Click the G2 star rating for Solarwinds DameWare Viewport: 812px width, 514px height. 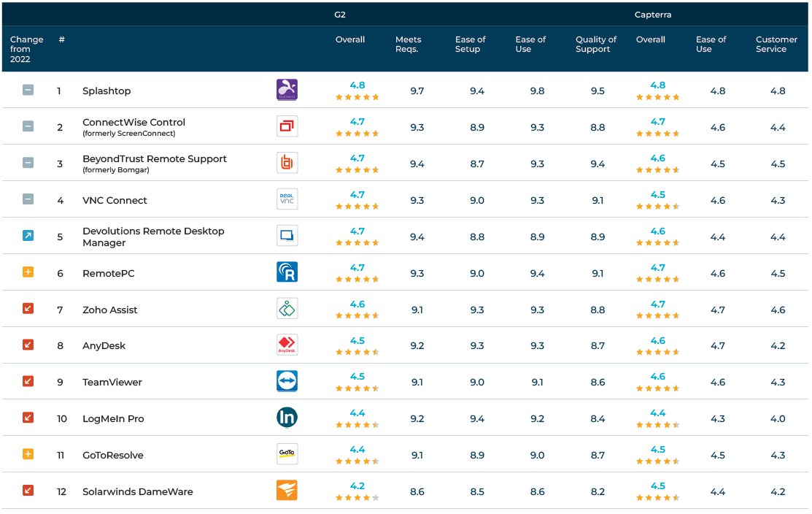coord(357,498)
